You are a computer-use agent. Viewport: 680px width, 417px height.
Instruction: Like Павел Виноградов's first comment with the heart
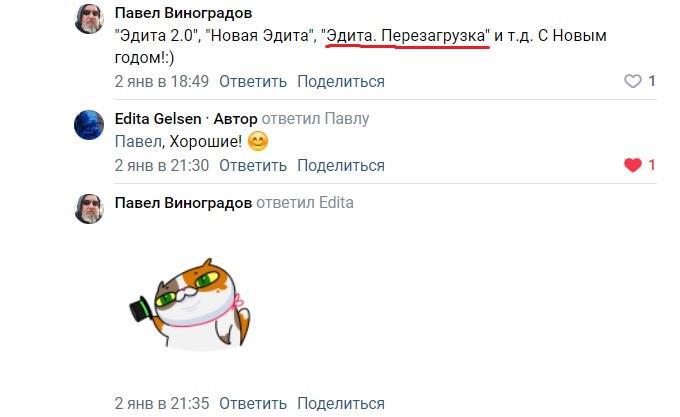coord(633,81)
